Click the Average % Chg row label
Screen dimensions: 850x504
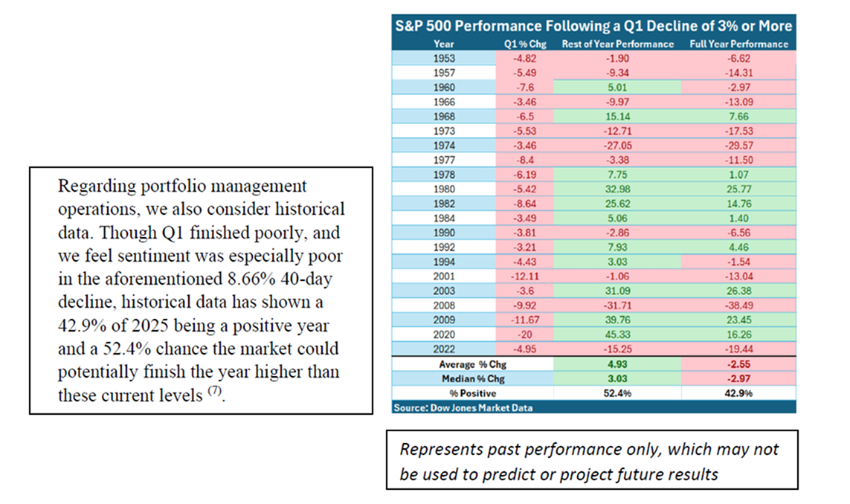click(473, 364)
